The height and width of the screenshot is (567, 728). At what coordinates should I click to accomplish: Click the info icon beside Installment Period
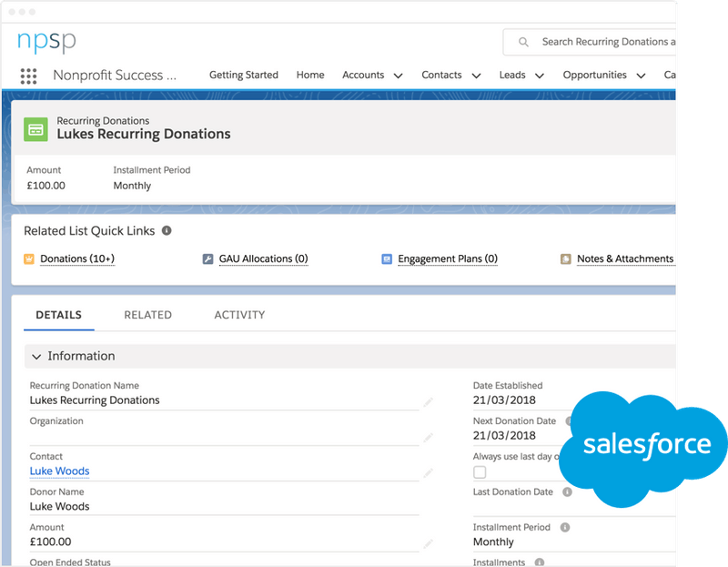pyautogui.click(x=565, y=528)
